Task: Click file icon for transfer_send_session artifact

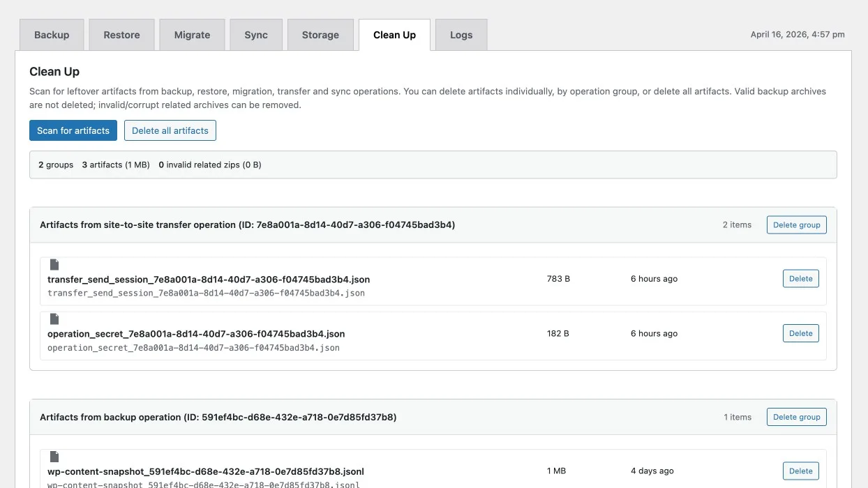Action: tap(54, 265)
